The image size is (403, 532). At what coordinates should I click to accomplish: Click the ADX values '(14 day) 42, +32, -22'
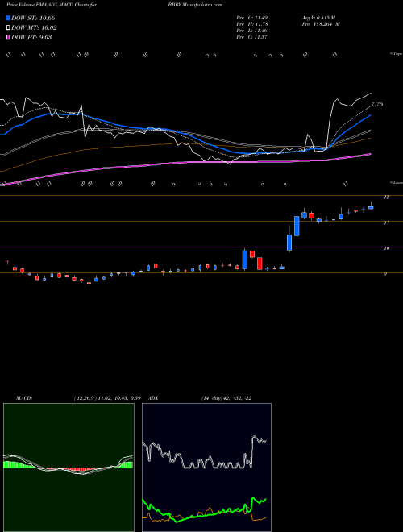[226, 398]
